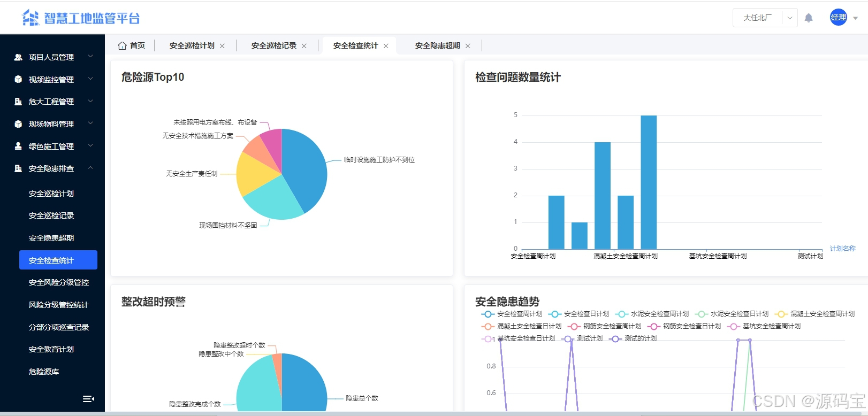This screenshot has height=416, width=868.
Task: Toggle 测试的计划 legend series
Action: coord(633,338)
